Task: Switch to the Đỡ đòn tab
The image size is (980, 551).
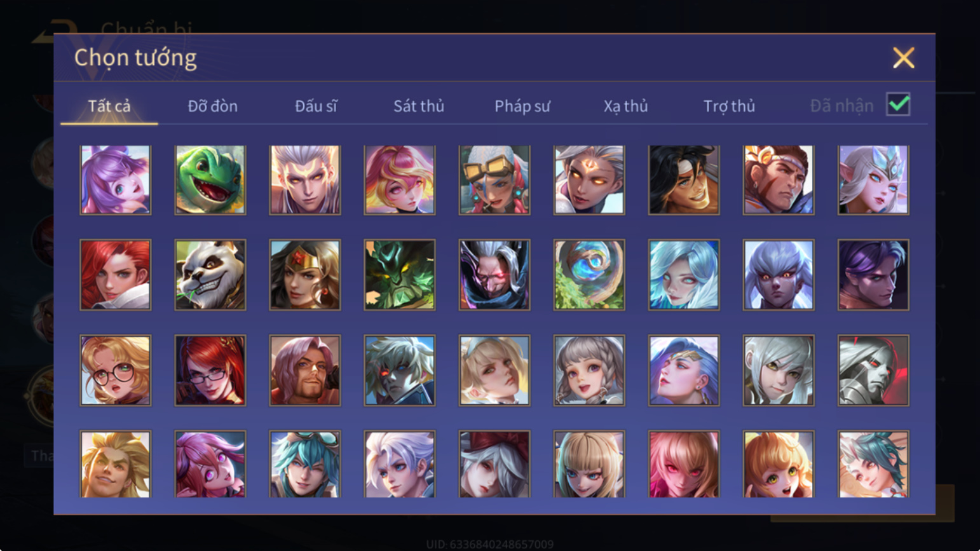Action: [x=213, y=106]
